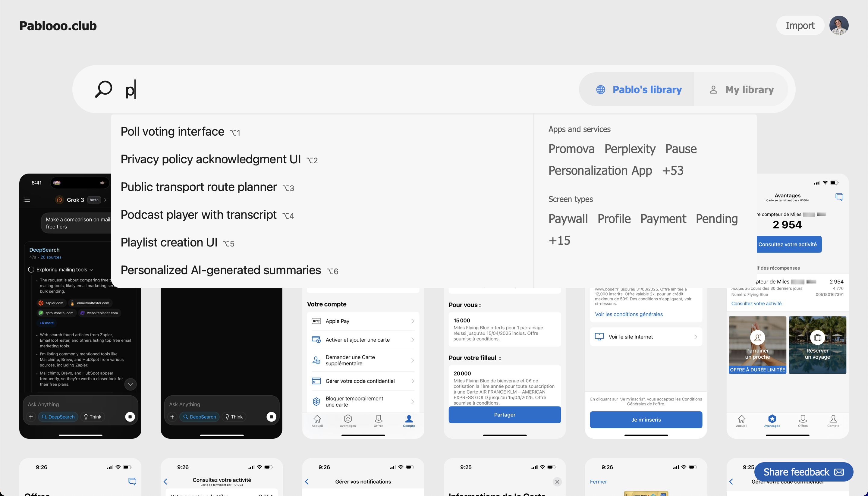
Task: Click the Consultez votre activité blue button
Action: [789, 244]
